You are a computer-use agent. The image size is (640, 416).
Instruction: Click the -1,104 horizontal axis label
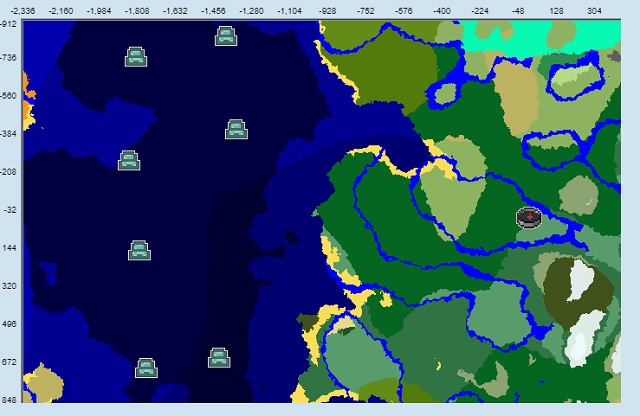tap(289, 11)
